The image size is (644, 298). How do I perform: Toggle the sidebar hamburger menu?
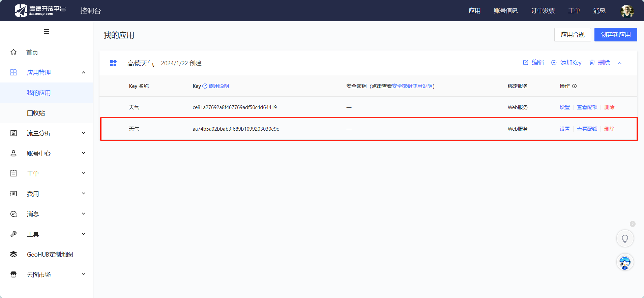tap(47, 32)
